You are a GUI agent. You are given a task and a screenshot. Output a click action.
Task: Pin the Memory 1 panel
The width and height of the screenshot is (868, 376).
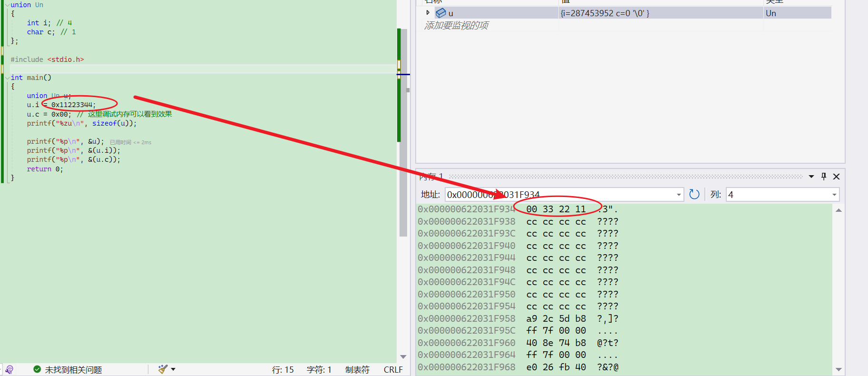(x=824, y=176)
